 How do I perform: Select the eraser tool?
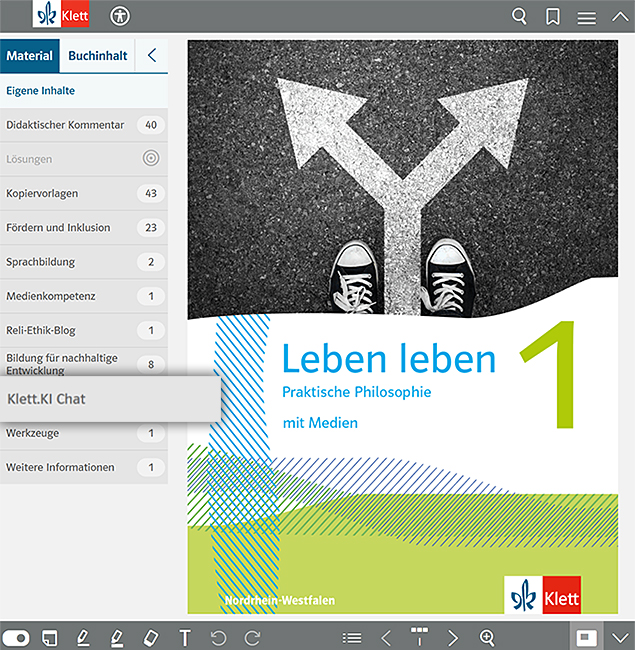tap(150, 638)
